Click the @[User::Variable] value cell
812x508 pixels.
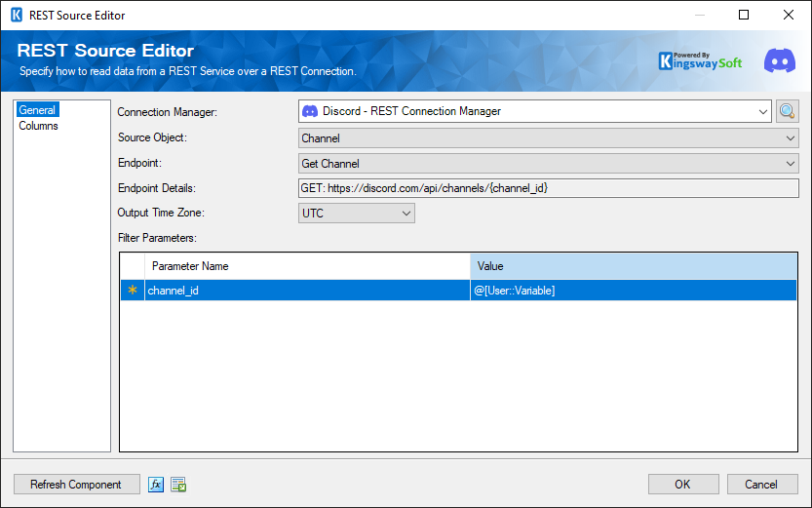(x=634, y=291)
